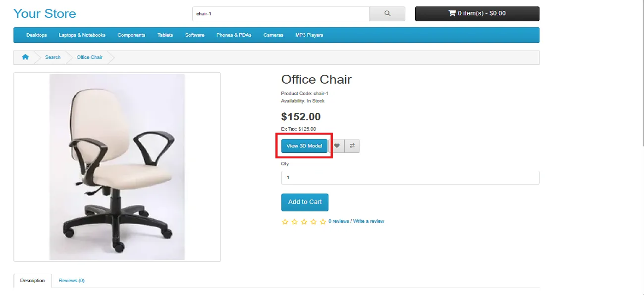Select the Description tab
The image size is (644, 295).
pyautogui.click(x=33, y=281)
